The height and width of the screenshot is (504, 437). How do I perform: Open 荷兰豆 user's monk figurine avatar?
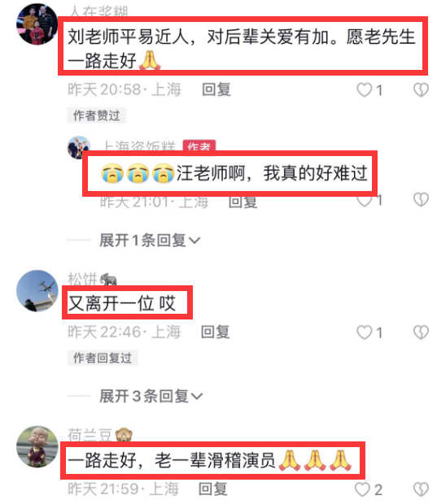point(37,447)
